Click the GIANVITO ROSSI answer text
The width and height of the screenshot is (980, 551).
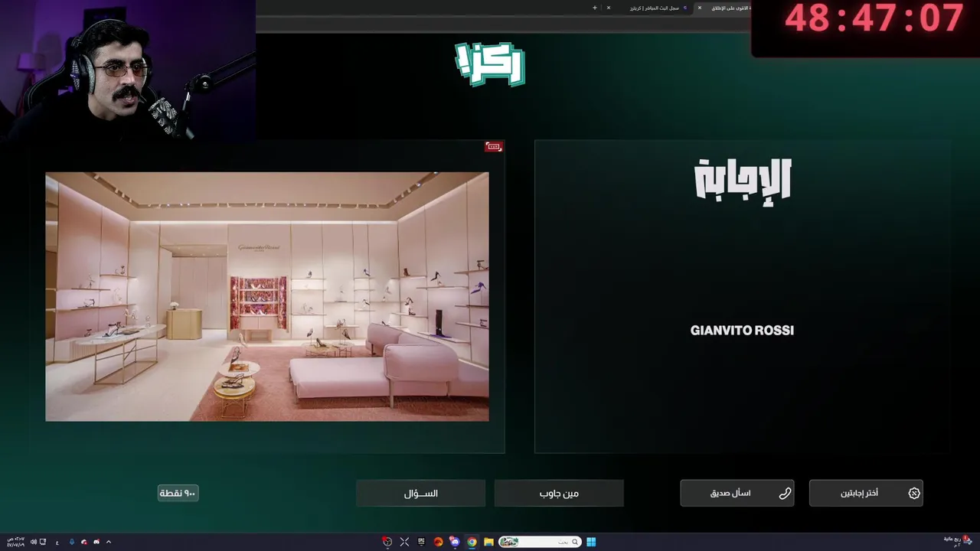742,331
